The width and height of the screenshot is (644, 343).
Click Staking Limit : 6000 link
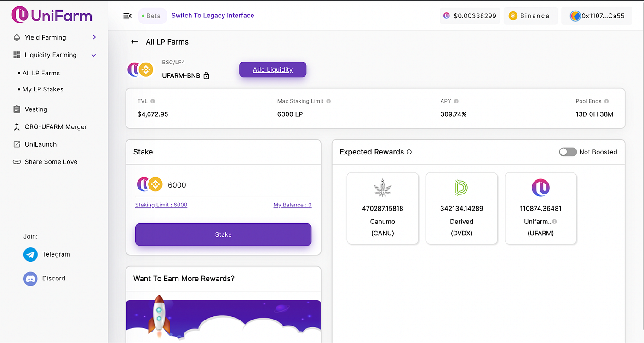coord(161,205)
